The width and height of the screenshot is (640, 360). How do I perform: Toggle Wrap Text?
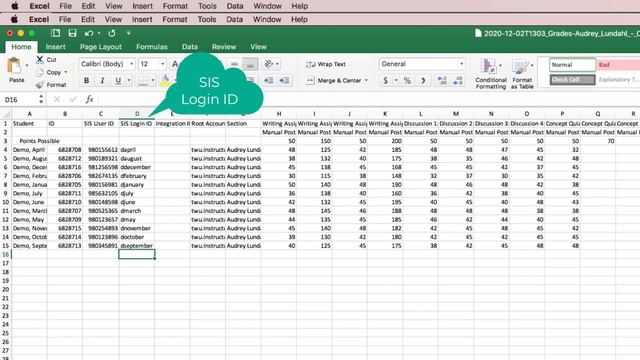point(326,64)
